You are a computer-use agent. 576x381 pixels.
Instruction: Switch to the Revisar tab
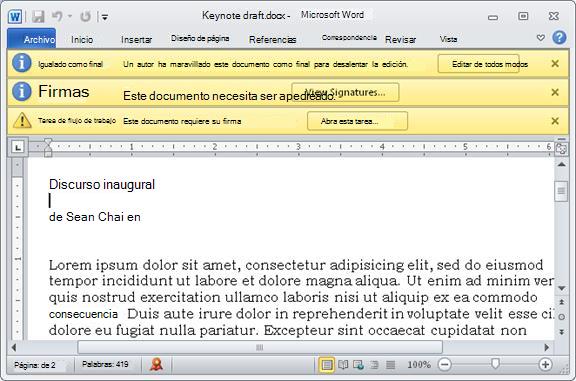400,39
